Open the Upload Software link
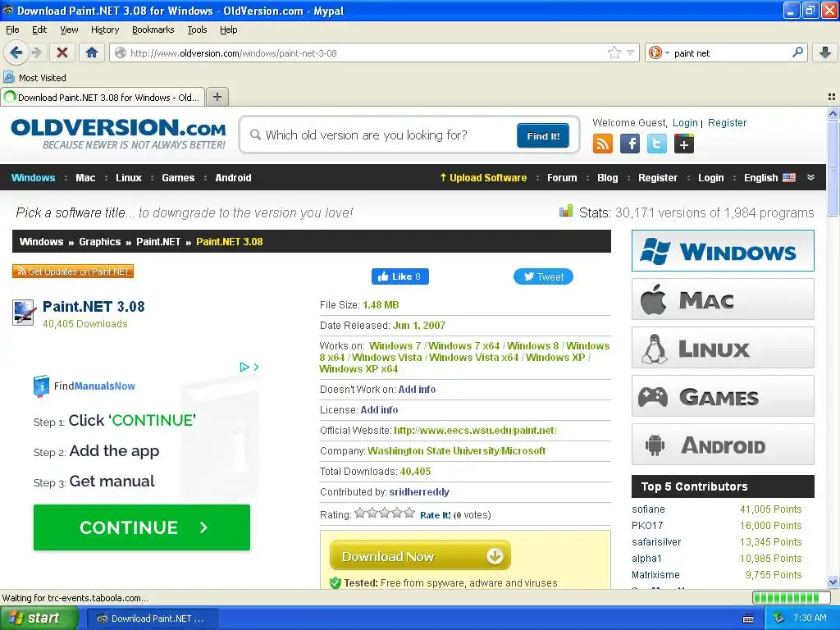Viewport: 840px width, 630px height. [x=483, y=177]
